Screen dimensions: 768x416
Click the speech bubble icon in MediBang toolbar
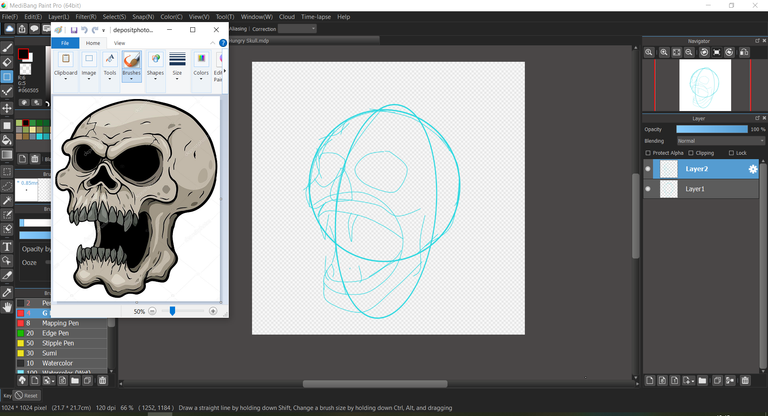34,29
